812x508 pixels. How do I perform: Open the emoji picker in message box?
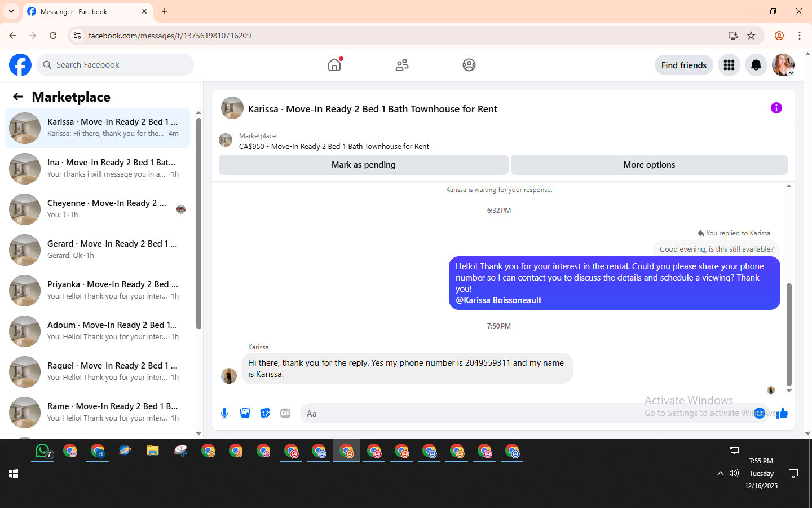760,413
